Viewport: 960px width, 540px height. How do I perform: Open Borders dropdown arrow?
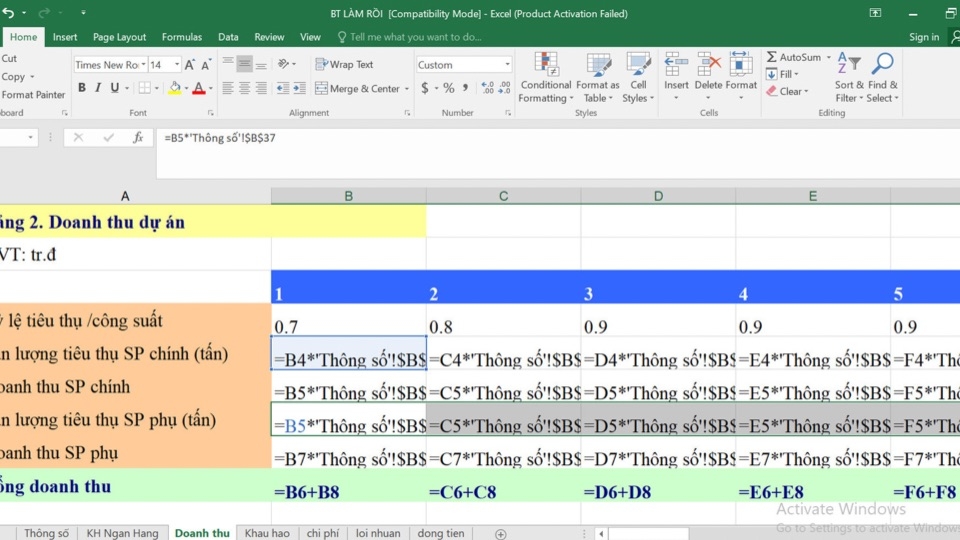[157, 89]
